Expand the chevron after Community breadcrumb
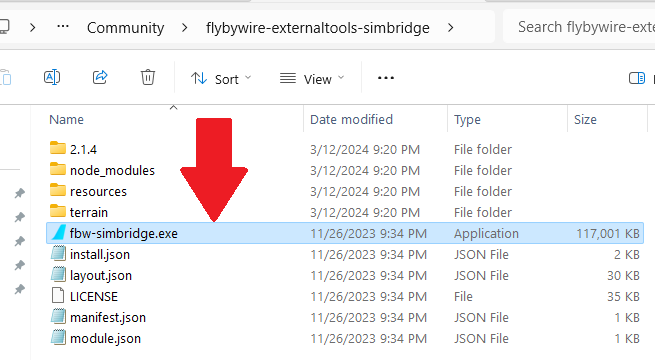655x360 pixels. pyautogui.click(x=185, y=28)
